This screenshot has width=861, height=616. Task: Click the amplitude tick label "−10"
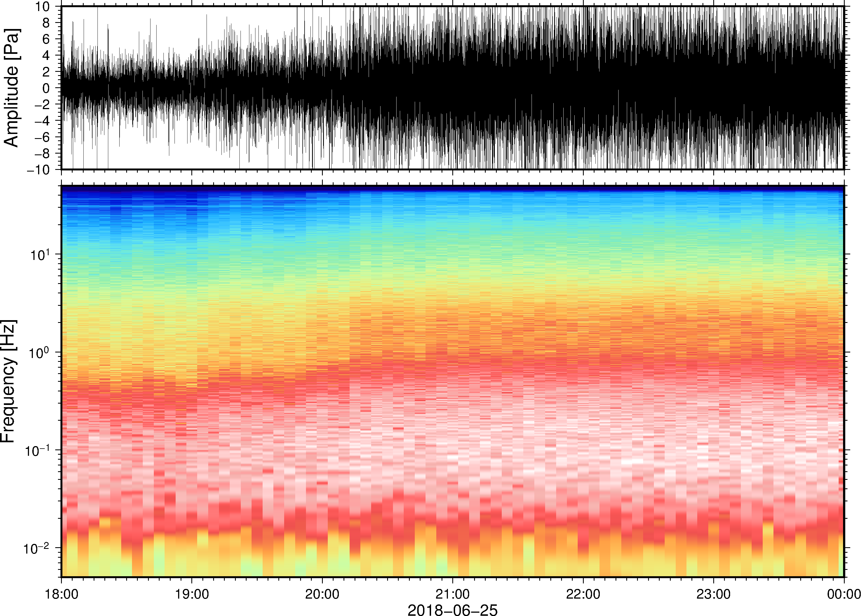point(38,170)
